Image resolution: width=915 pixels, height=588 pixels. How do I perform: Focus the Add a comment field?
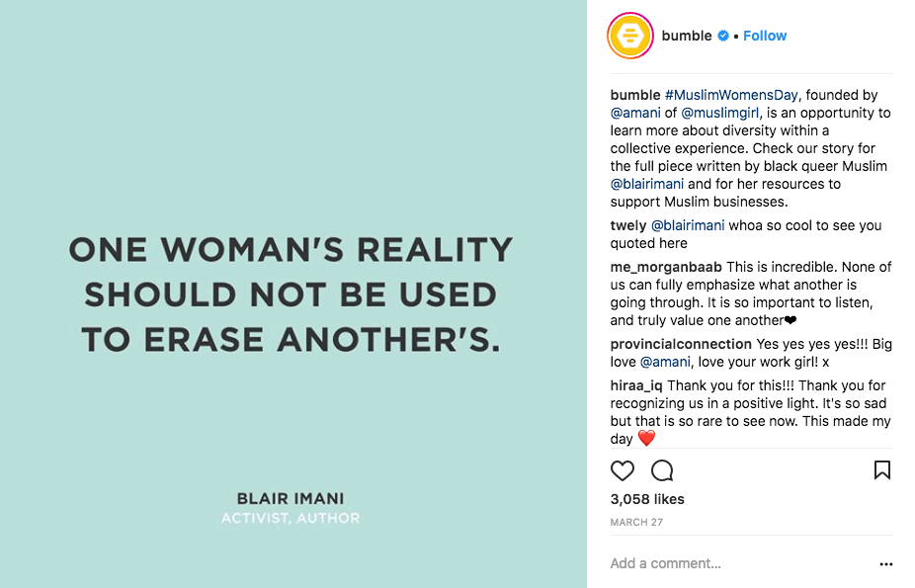click(x=741, y=563)
